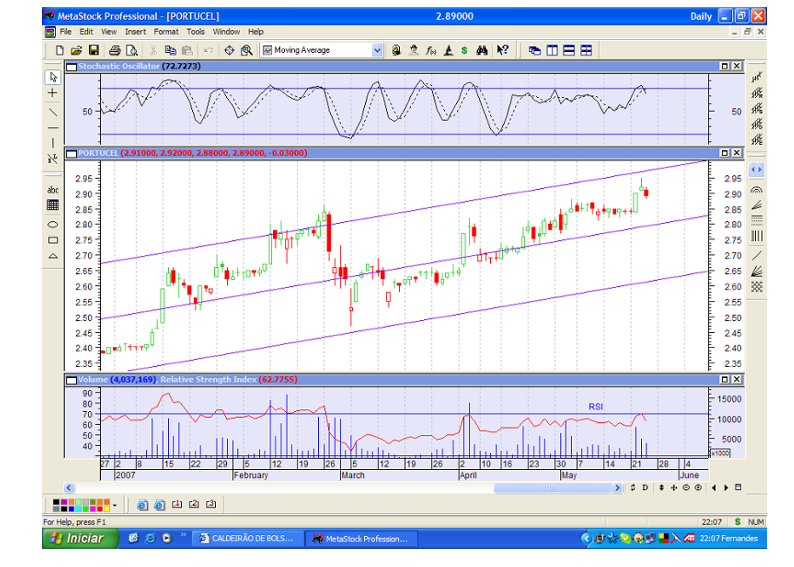Maximize the PORTUCEL price pane
This screenshot has height=567, width=794.
tap(725, 153)
